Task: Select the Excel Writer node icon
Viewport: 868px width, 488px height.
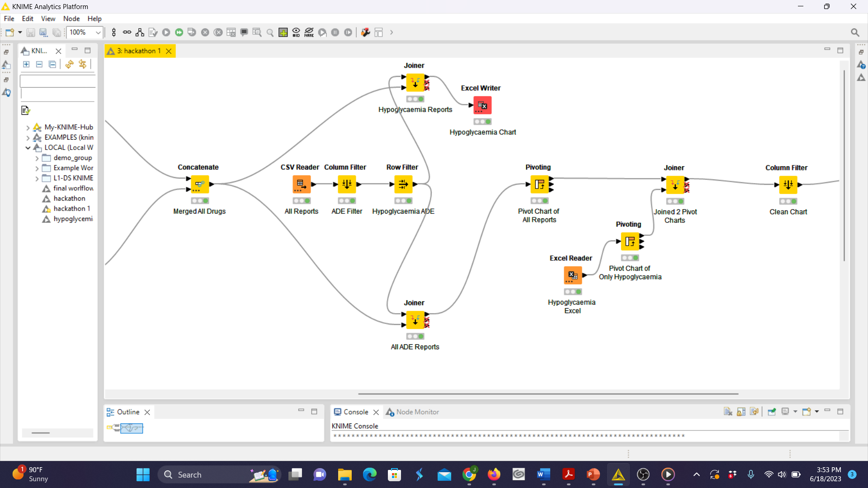Action: click(x=482, y=105)
